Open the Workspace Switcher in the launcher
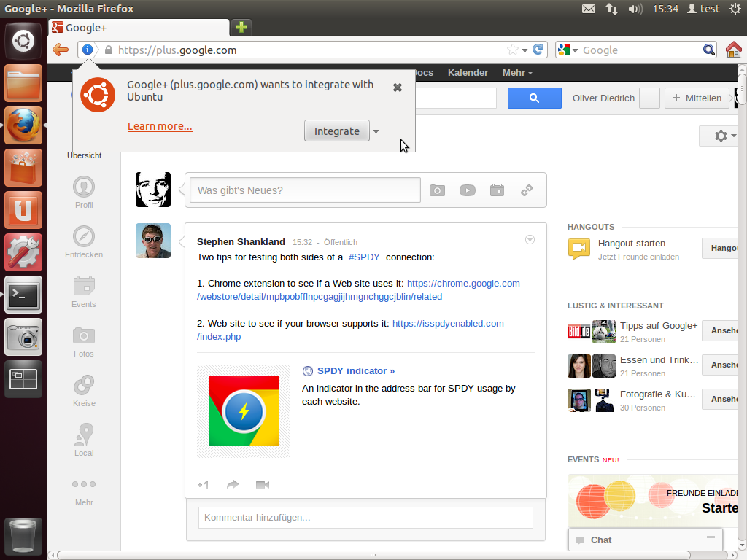This screenshot has width=747, height=560. click(x=23, y=379)
